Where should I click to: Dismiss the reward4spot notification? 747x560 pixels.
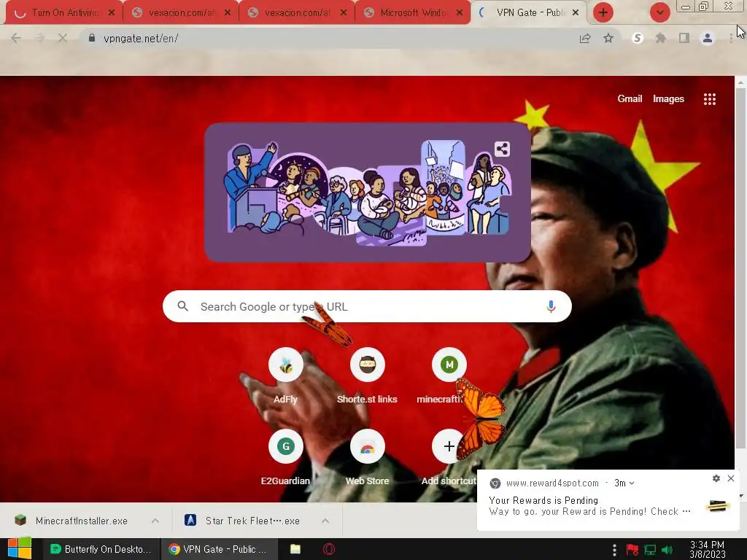731,478
